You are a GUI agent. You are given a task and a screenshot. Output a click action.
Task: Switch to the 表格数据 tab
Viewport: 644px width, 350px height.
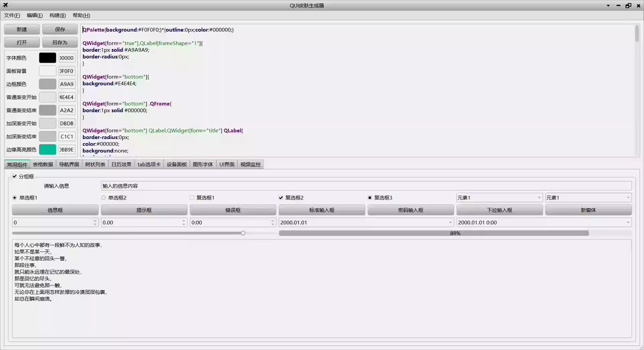(43, 164)
